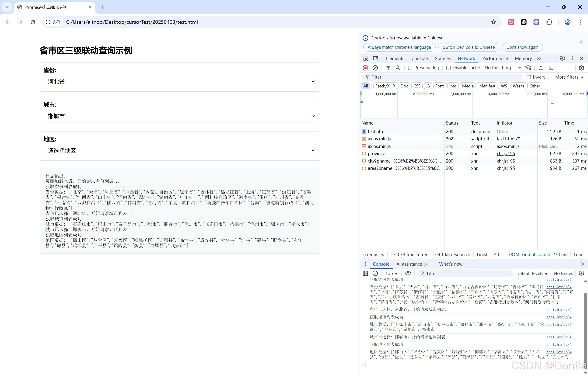Click the export HAR download icon

click(x=551, y=68)
